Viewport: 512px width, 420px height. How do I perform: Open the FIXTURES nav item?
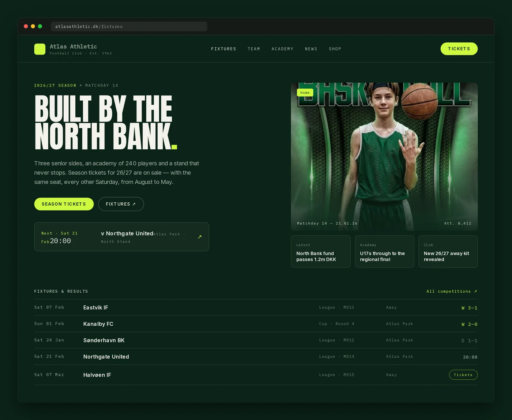[223, 49]
